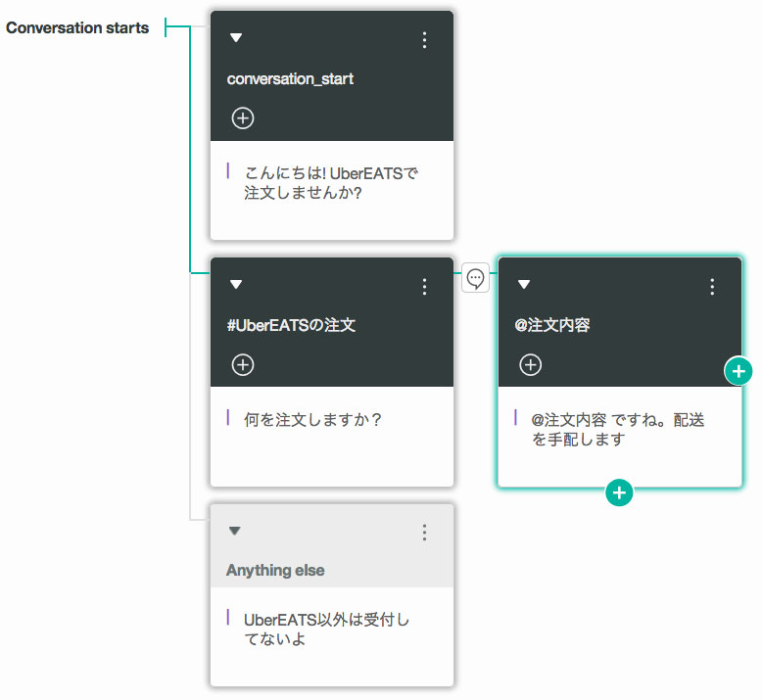
Task: Collapse the @注文内容 node triangle
Action: pyautogui.click(x=524, y=284)
